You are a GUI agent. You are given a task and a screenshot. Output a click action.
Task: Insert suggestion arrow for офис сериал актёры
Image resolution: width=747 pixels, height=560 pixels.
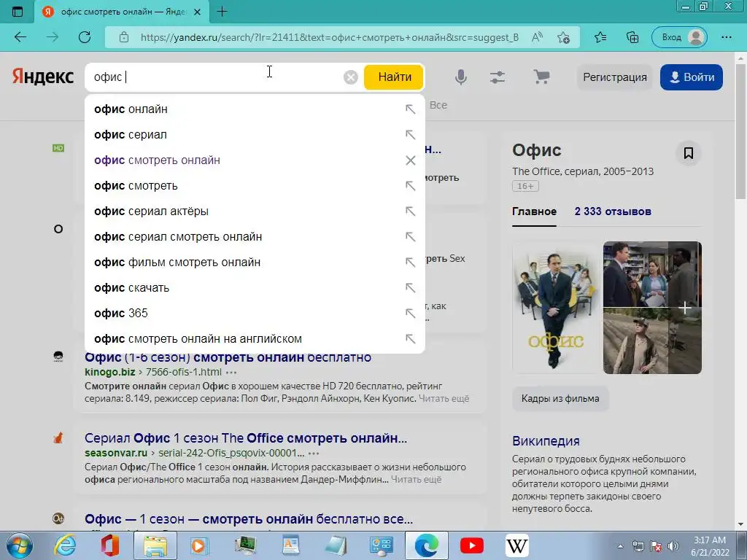coord(410,211)
